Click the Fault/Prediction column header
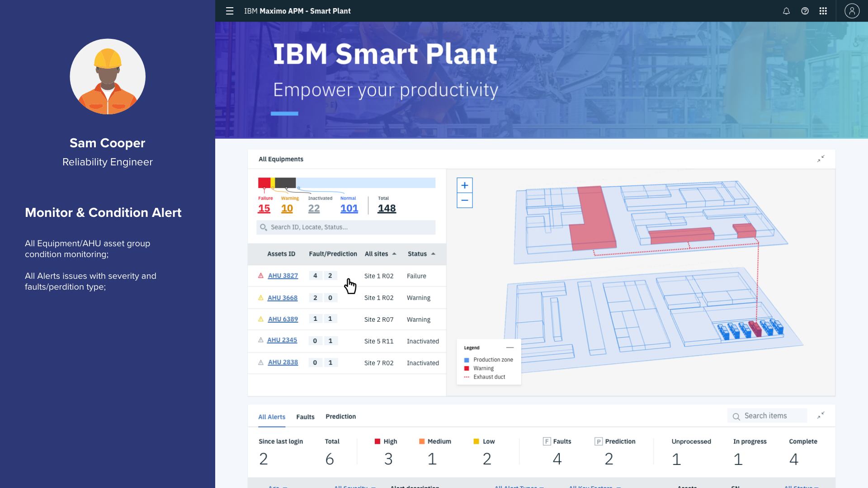This screenshot has height=488, width=868. pyautogui.click(x=333, y=254)
